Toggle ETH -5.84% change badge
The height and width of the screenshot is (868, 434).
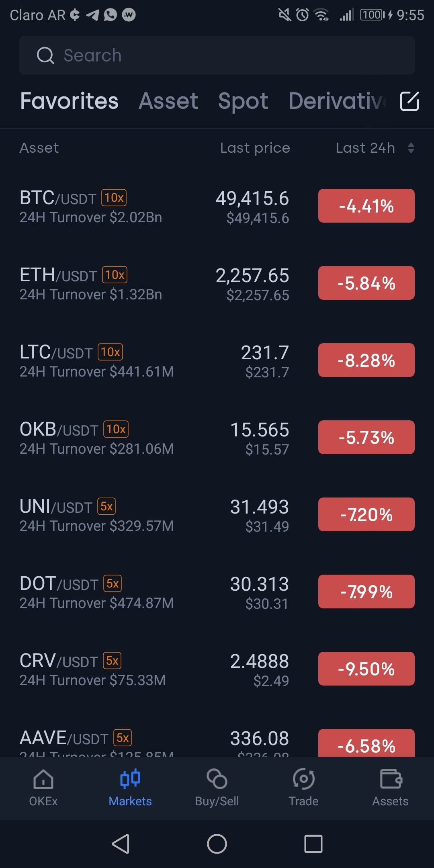(x=366, y=283)
